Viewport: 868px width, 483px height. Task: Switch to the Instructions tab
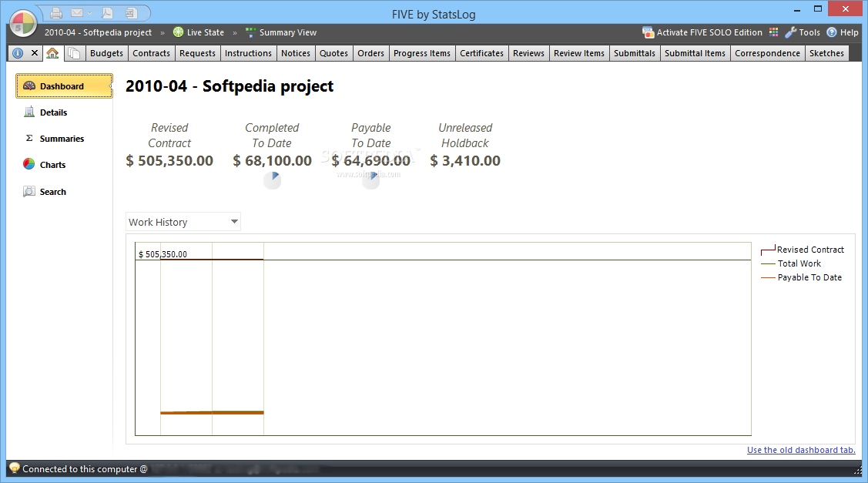tap(248, 53)
